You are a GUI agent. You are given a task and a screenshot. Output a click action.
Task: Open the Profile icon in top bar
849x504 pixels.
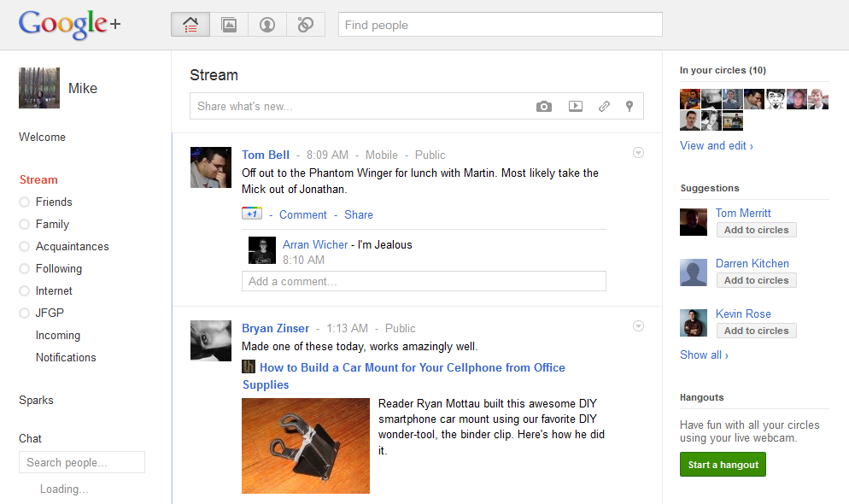tap(267, 25)
